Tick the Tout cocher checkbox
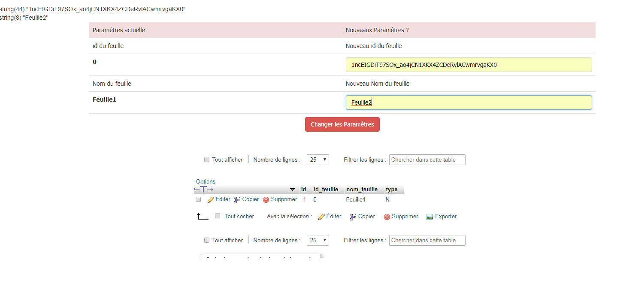 218,216
